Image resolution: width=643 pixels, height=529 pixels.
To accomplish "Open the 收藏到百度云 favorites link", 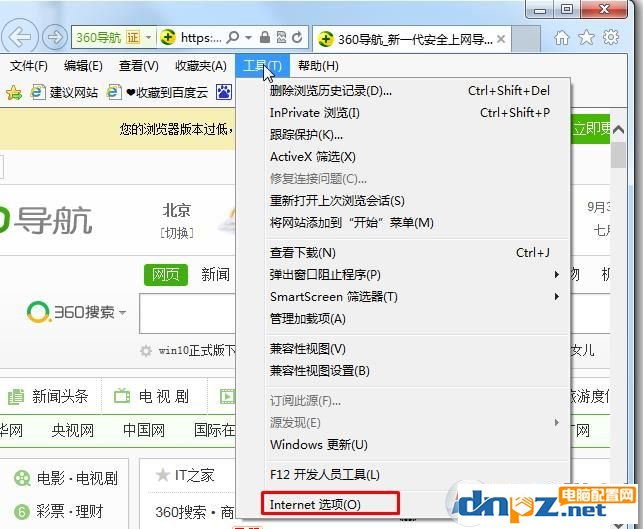I will [x=159, y=92].
